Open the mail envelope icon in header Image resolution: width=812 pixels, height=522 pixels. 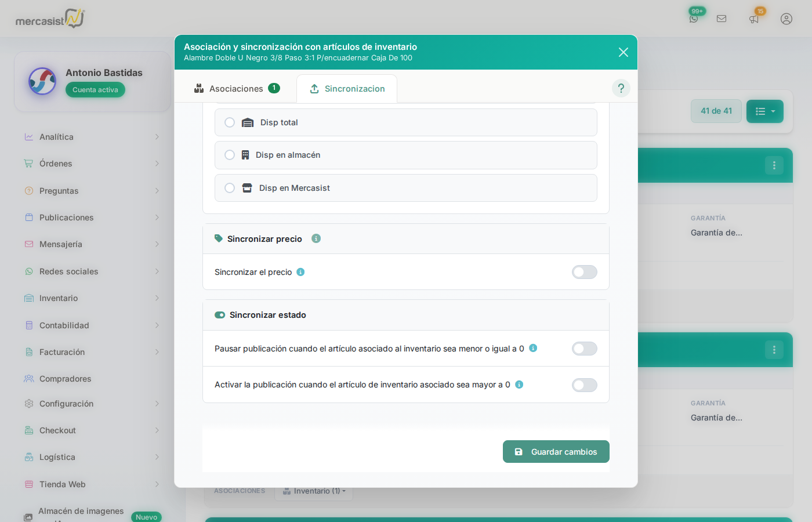pos(722,19)
